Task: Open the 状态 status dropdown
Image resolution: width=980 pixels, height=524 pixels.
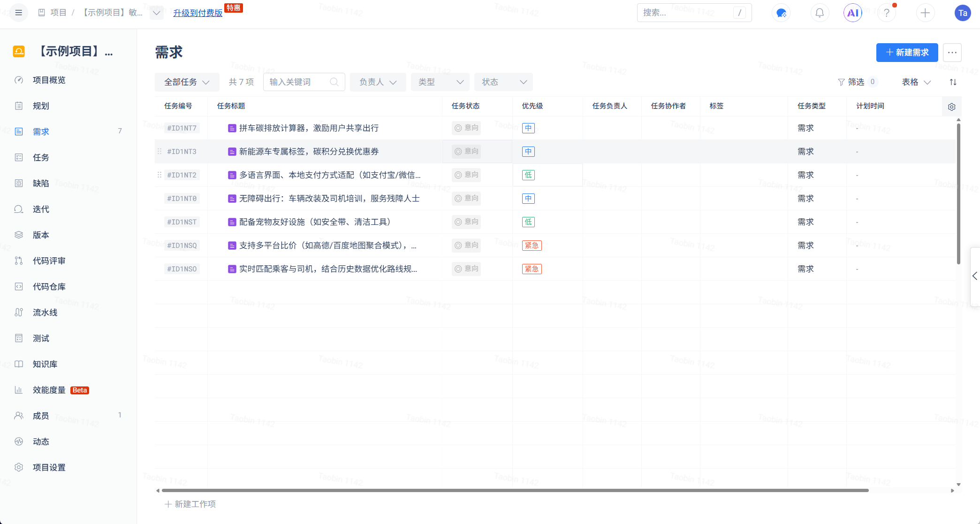Action: click(503, 82)
